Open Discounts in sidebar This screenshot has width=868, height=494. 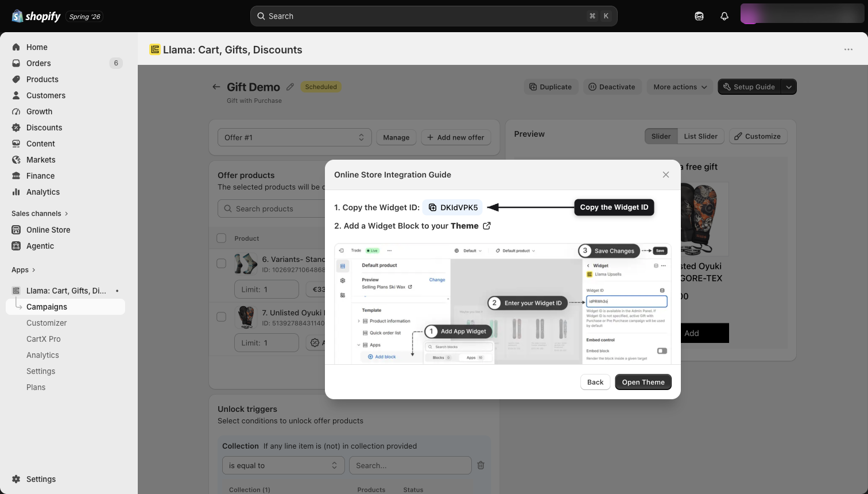pyautogui.click(x=44, y=128)
